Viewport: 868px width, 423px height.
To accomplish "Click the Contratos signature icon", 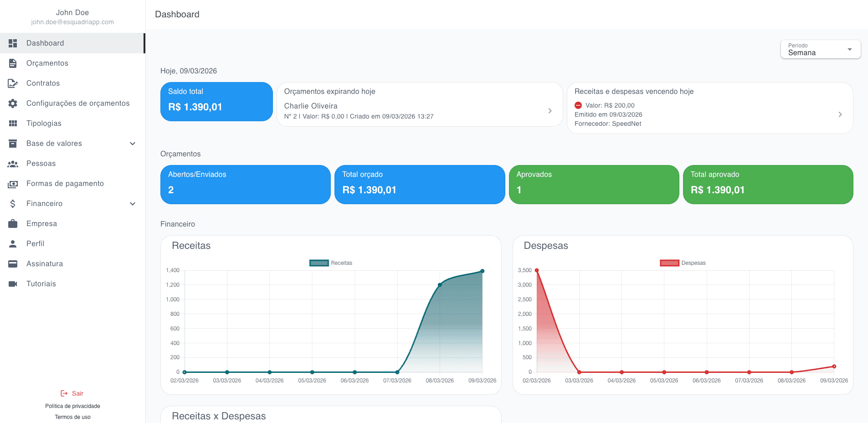I will (13, 83).
